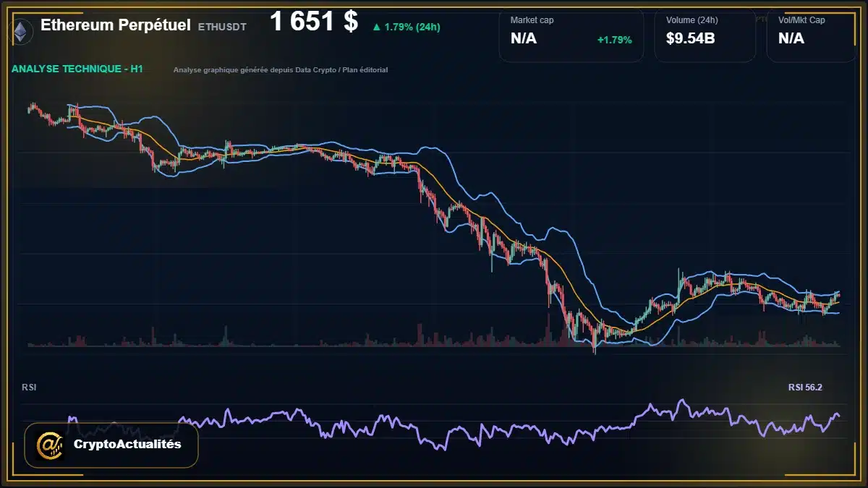The image size is (868, 488).
Task: Open the Vol/Mkt Cap card
Action: (x=812, y=35)
